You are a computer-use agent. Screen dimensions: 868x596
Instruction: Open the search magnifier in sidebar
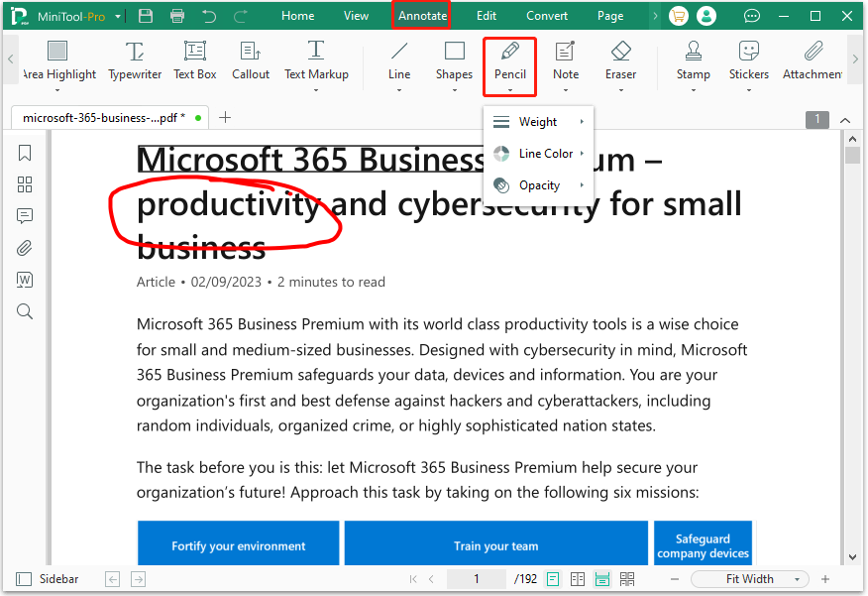[25, 311]
